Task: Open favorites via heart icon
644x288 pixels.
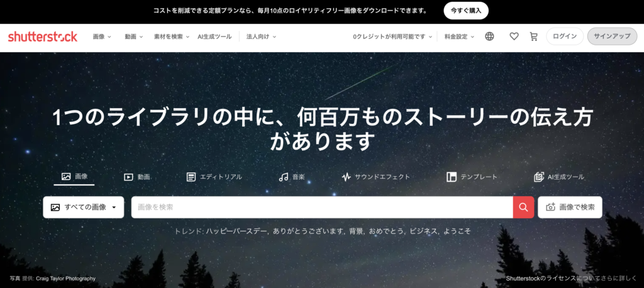Action: [x=514, y=36]
